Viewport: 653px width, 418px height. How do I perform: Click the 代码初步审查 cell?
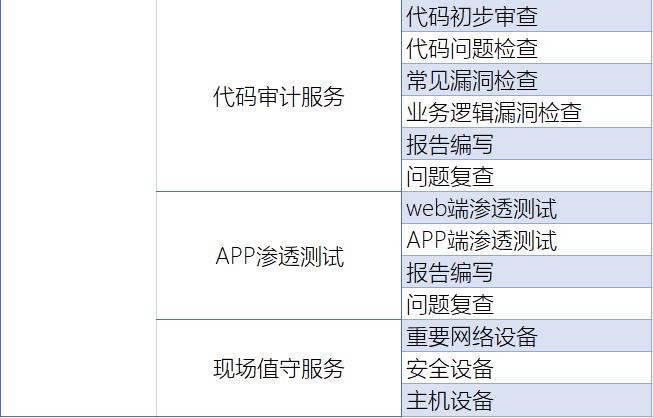[x=527, y=16]
